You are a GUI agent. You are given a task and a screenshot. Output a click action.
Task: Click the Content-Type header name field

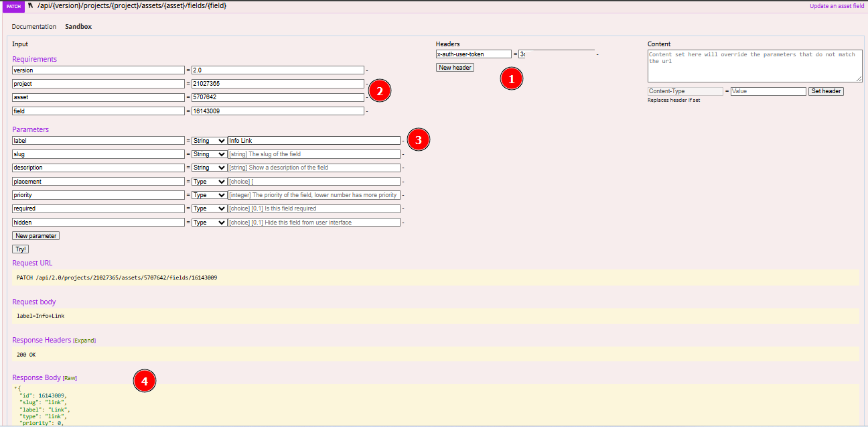click(685, 91)
